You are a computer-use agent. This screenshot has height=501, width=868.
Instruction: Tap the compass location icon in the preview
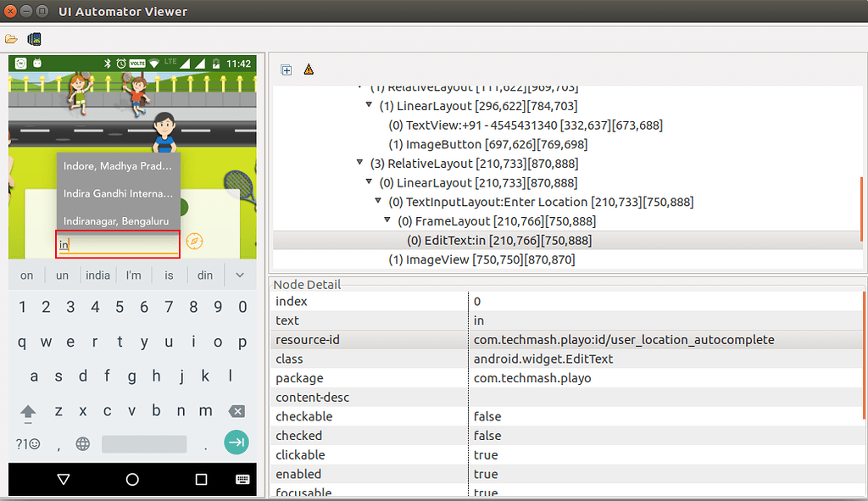click(194, 242)
